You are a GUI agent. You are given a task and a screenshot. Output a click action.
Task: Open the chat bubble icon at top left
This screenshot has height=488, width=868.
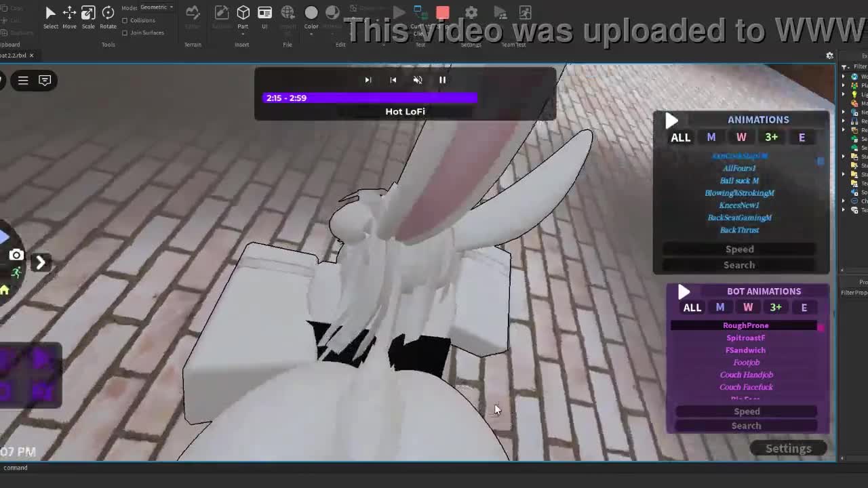click(45, 81)
